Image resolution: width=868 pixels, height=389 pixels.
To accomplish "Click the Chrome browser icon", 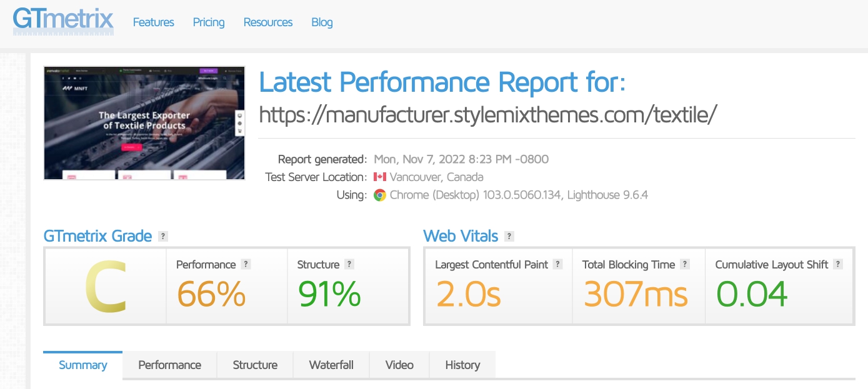I will click(x=380, y=195).
